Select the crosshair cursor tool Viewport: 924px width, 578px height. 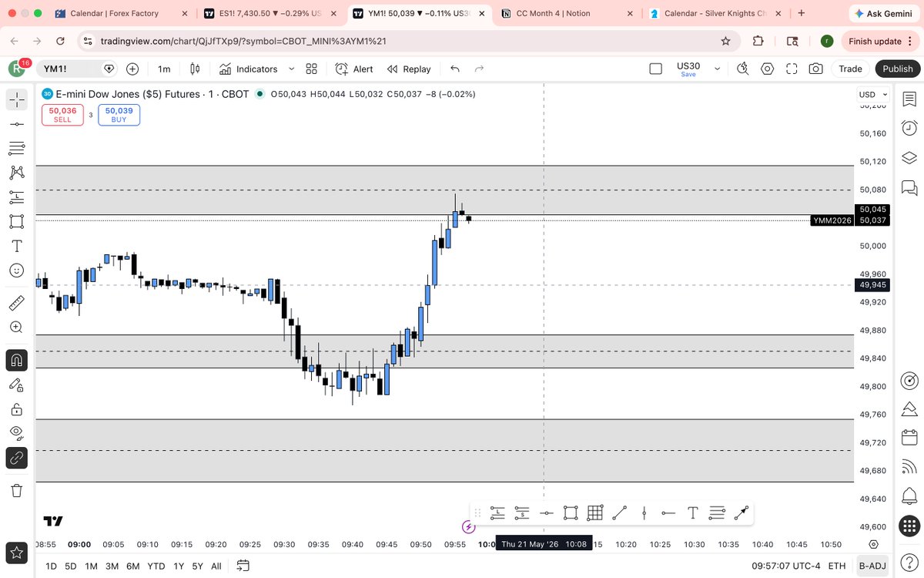pyautogui.click(x=16, y=99)
